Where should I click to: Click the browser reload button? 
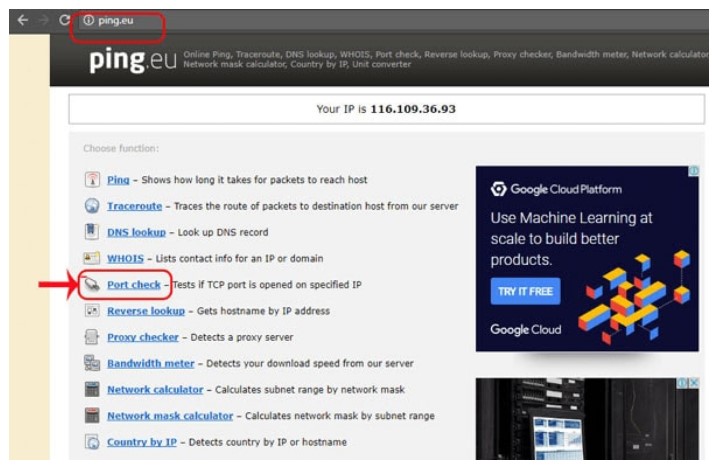[65, 20]
